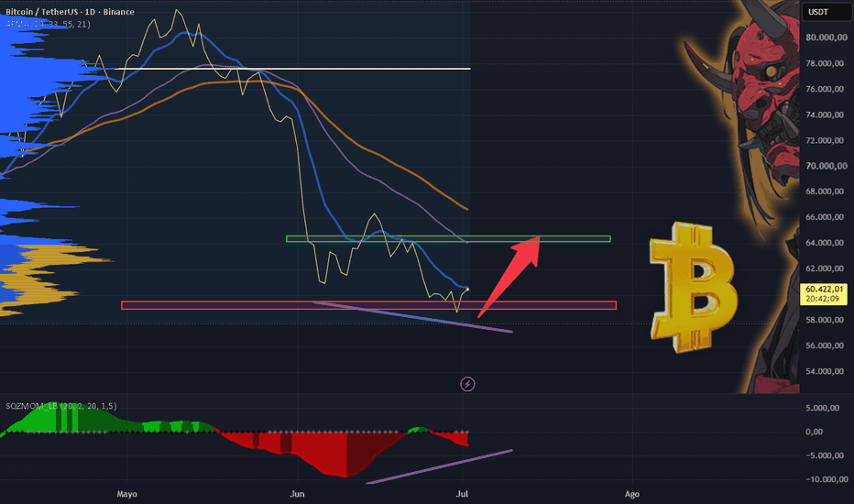Select the purple trendline below price
This screenshot has height=504, width=854.
[x=412, y=317]
